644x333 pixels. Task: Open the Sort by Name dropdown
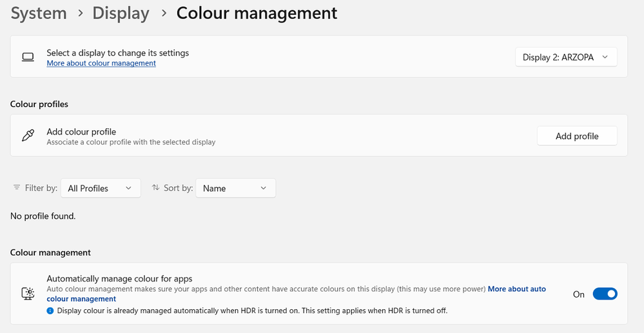point(235,188)
